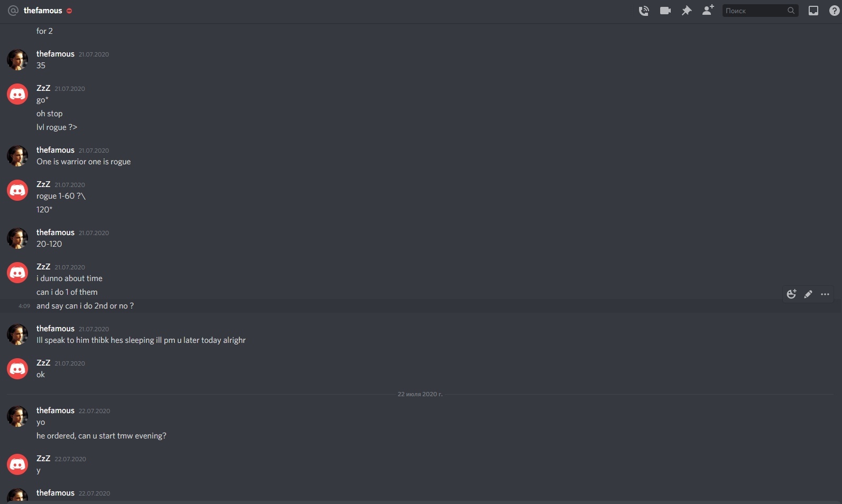
Task: Open the help icon
Action: coord(835,11)
